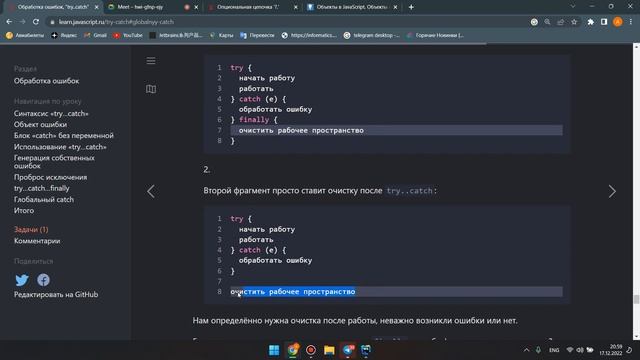640x360 pixels.
Task: Open the Chrome three-dot menu
Action: tap(631, 22)
